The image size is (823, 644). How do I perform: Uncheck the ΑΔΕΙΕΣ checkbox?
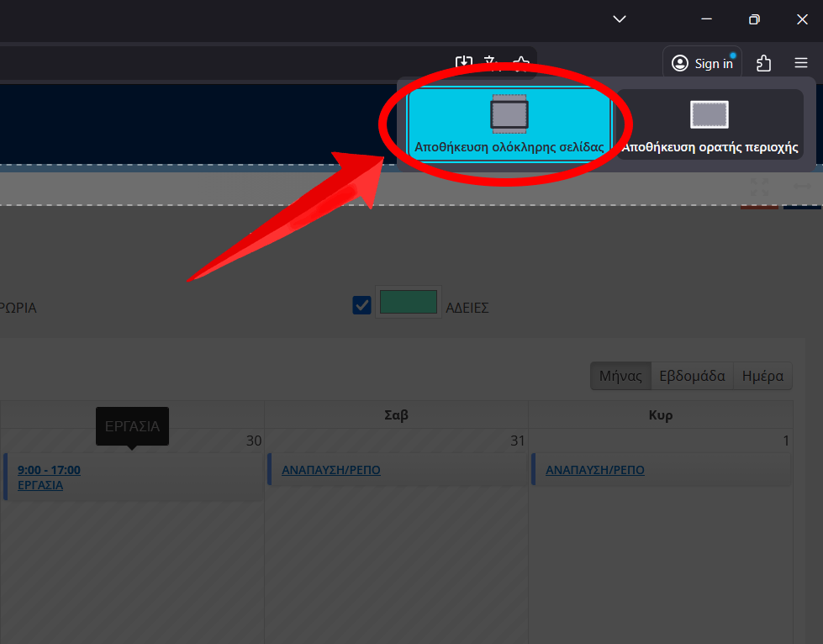[x=361, y=305]
